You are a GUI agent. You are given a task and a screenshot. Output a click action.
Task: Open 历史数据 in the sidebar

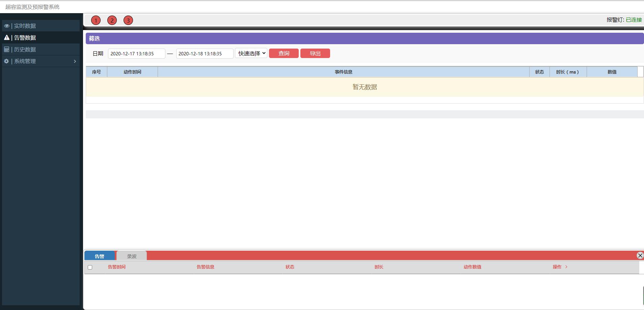(x=25, y=50)
